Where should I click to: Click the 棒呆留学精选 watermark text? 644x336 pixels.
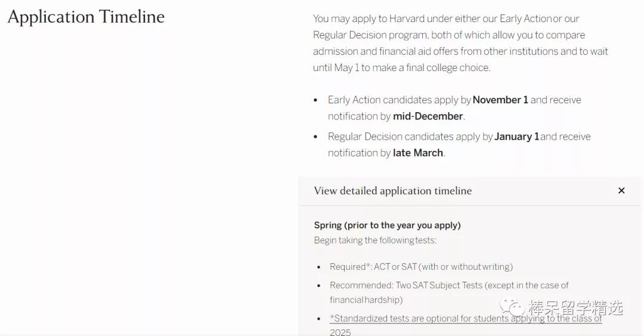[x=576, y=307]
